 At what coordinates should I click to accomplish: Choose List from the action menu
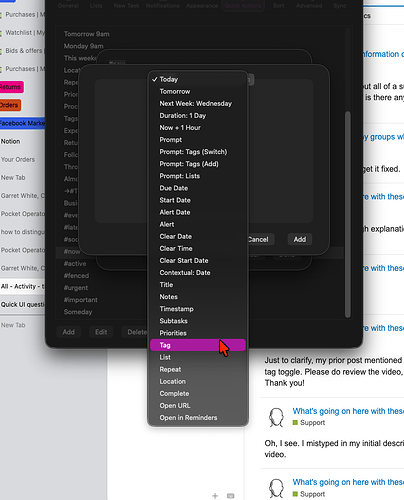pos(198,357)
